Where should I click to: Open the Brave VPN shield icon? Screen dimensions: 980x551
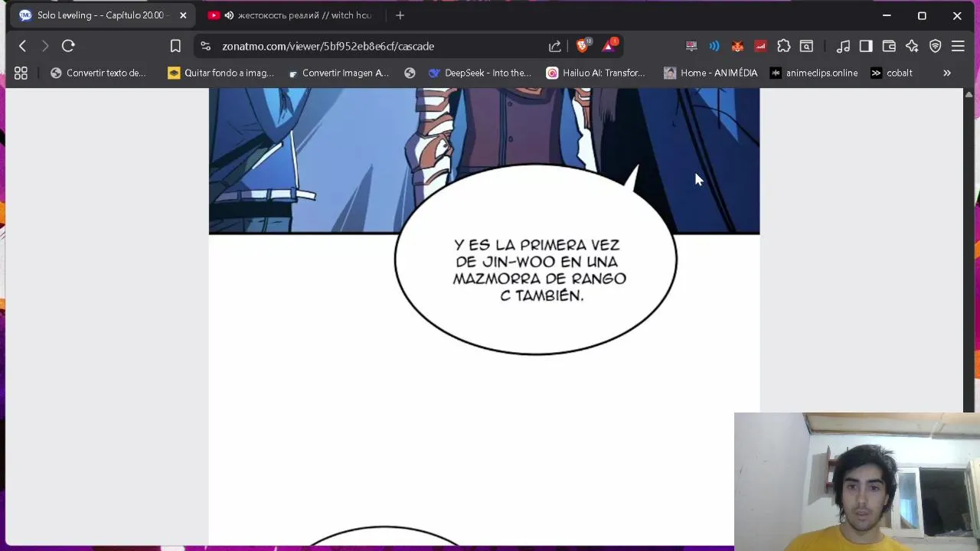coord(935,46)
